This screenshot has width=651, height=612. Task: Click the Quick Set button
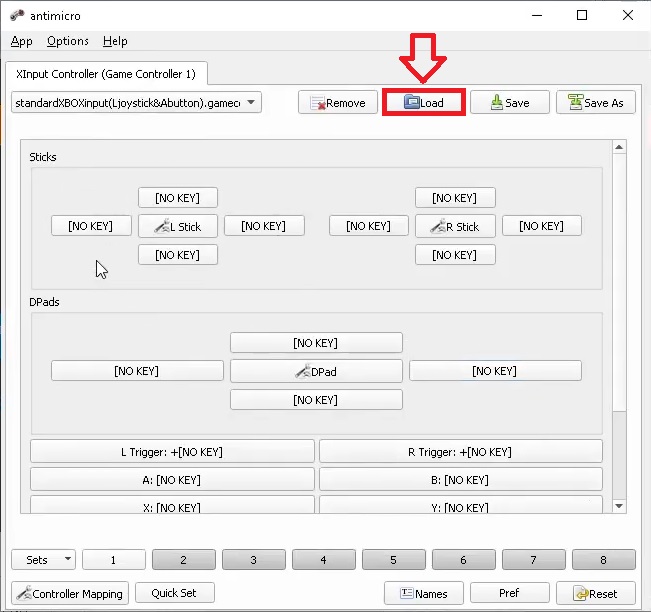(174, 593)
